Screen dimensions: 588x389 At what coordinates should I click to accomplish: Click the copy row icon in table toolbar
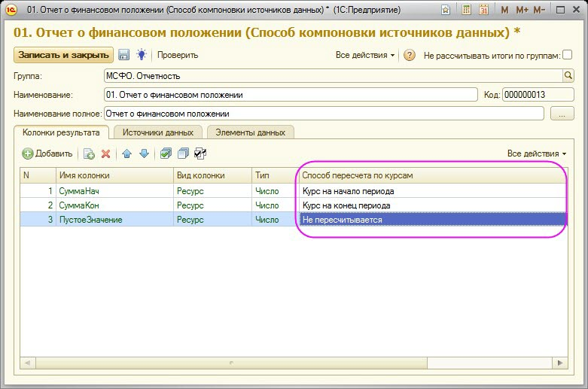pyautogui.click(x=89, y=153)
